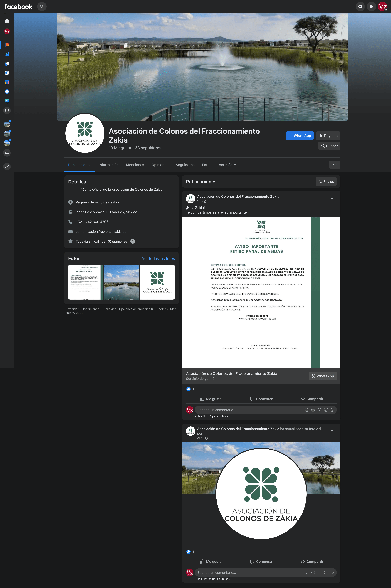Open the Opiniones tab
The image size is (391, 588).
pos(160,165)
